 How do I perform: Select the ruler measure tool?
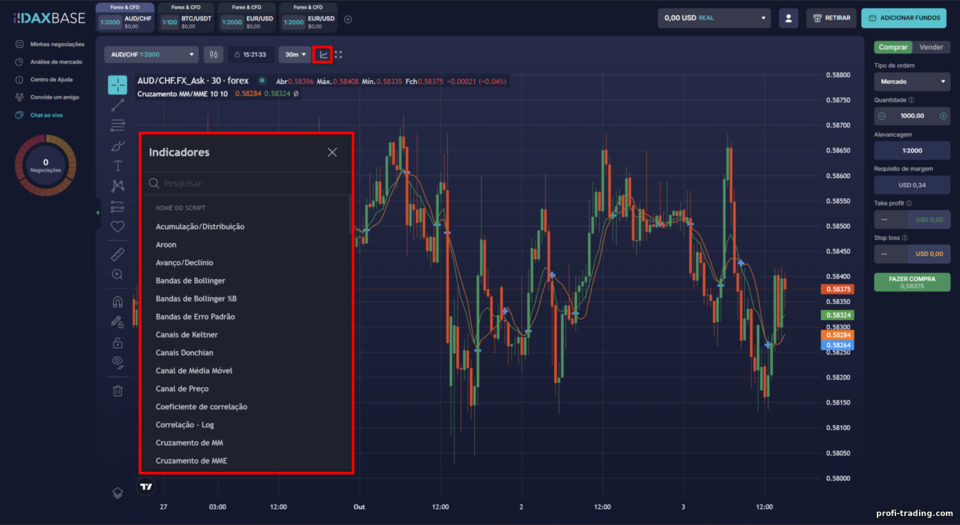coord(118,254)
